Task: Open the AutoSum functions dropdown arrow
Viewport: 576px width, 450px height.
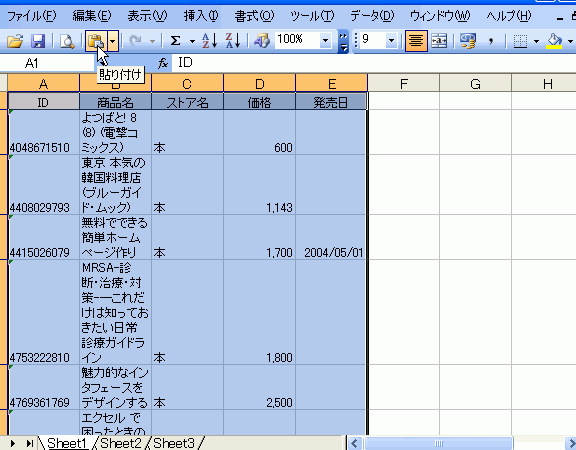Action: click(x=192, y=41)
